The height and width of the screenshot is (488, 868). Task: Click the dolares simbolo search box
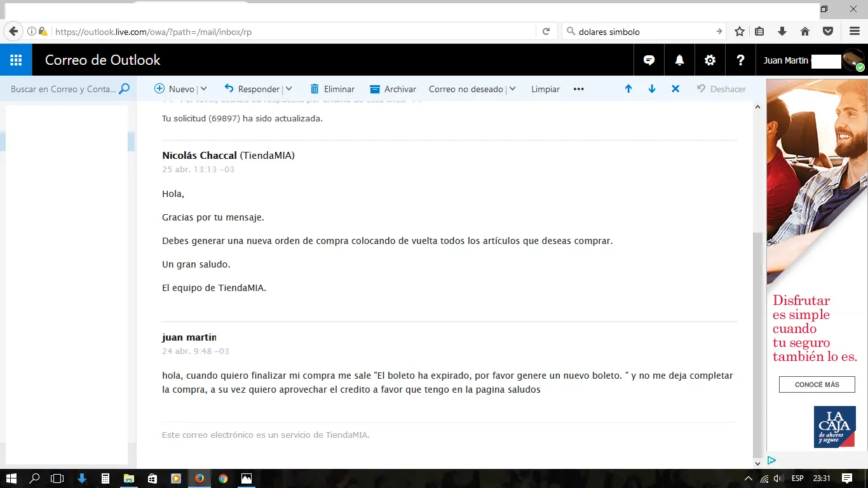coord(644,31)
